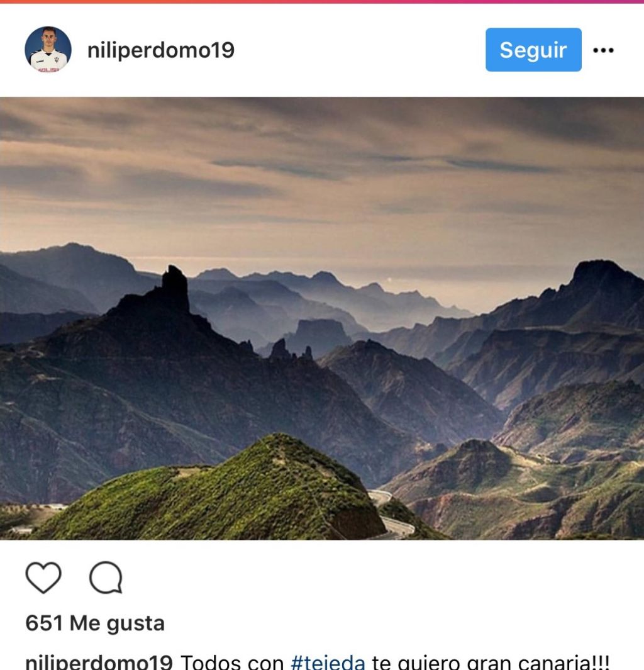The width and height of the screenshot is (644, 670).
Task: Tap the mountain landscape post photo
Action: 322,318
